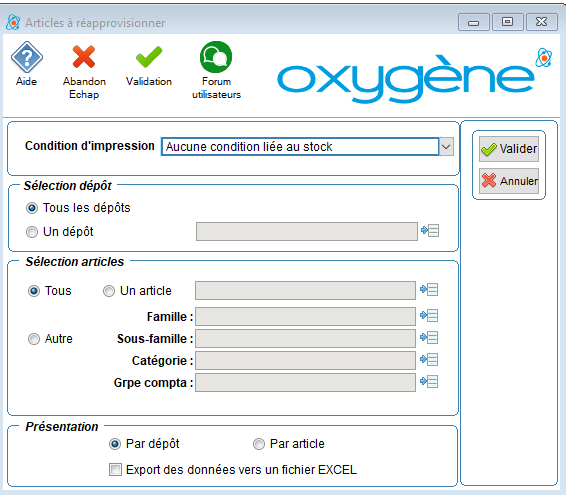Open the lookup list icon beside Un dépôt
This screenshot has height=495, width=566.
coord(430,231)
